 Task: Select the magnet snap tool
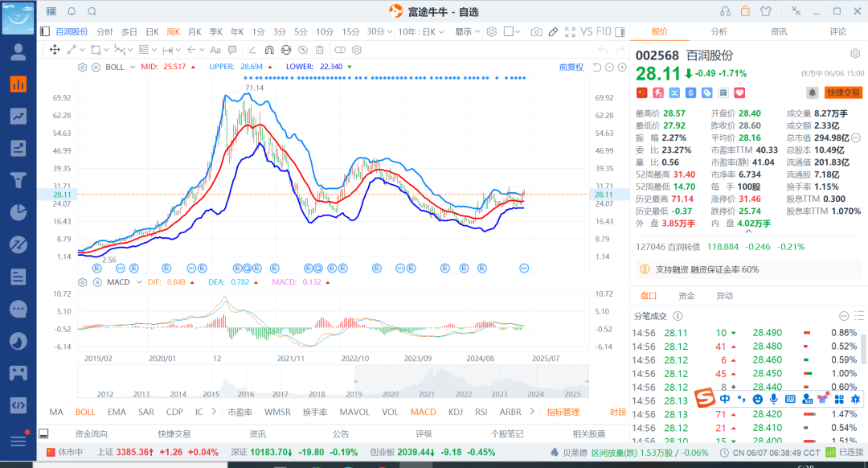pos(269,50)
